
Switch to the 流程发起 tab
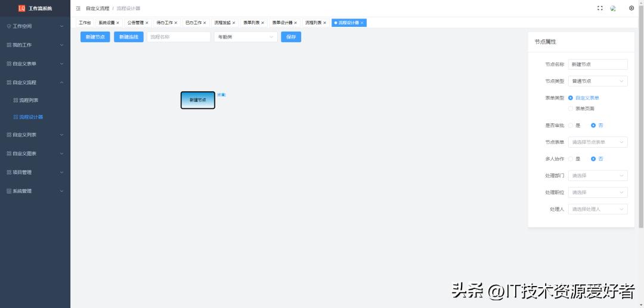222,23
